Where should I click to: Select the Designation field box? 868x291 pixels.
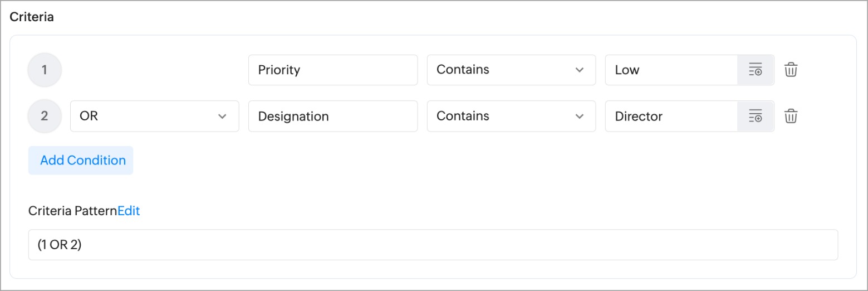(x=332, y=117)
